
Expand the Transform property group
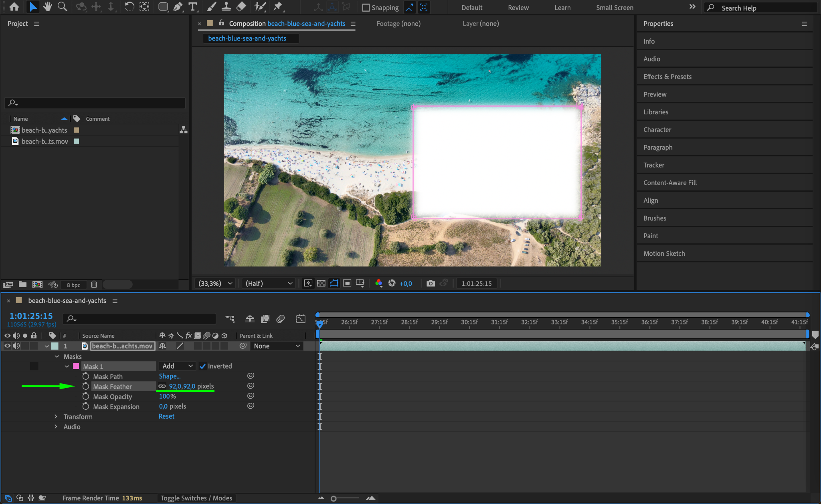(56, 417)
